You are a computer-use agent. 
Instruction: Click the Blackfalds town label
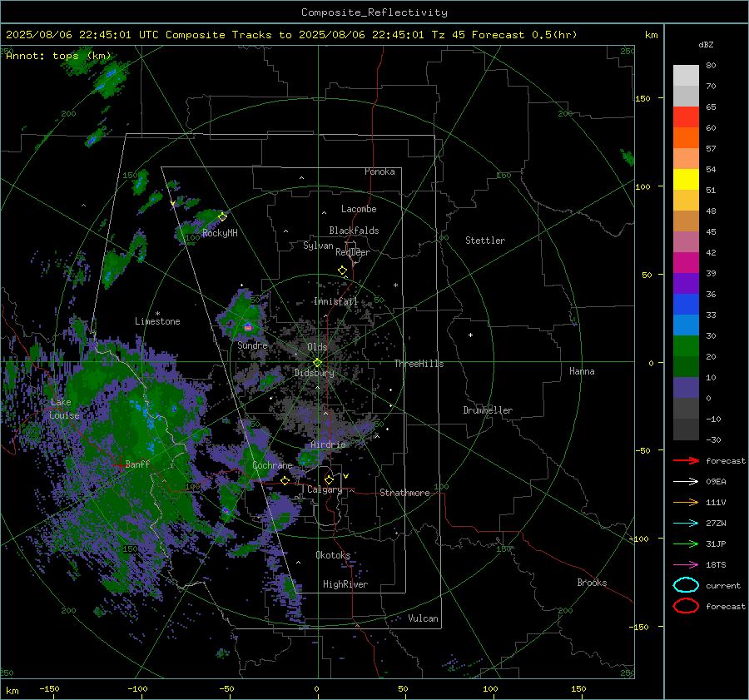click(354, 231)
